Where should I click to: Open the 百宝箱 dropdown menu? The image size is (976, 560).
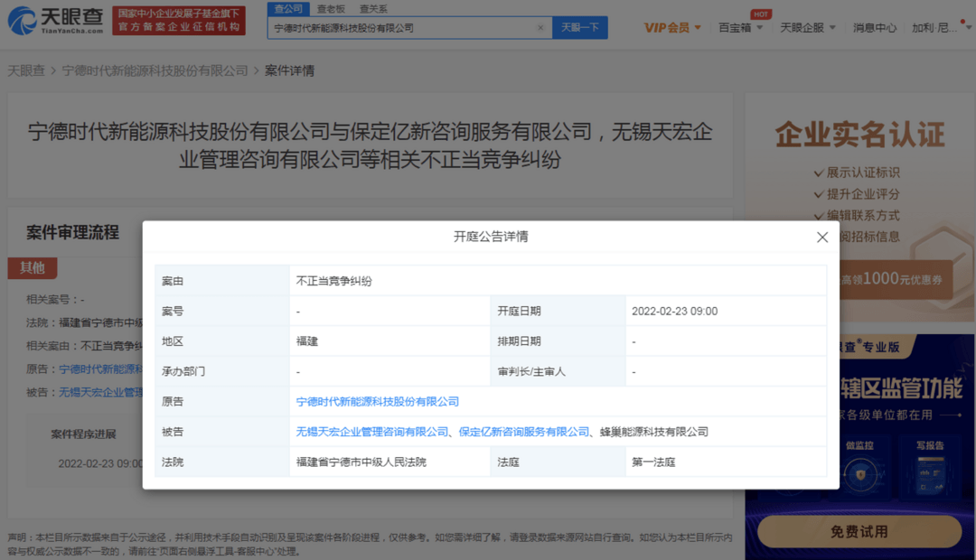pos(740,27)
